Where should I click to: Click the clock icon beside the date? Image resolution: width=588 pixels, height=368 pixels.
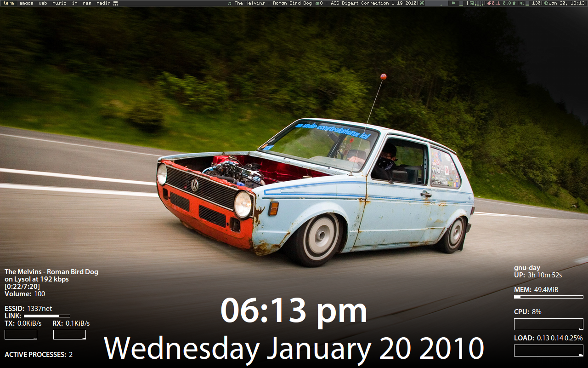546,3
